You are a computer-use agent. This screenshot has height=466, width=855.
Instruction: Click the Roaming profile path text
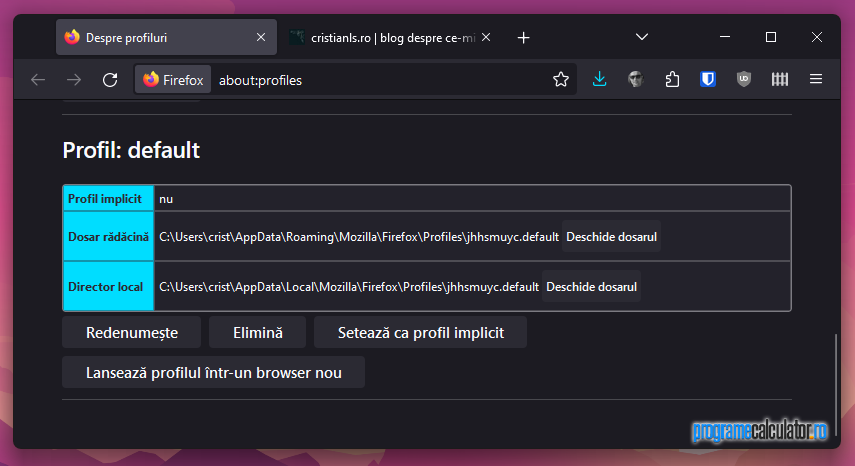click(359, 237)
